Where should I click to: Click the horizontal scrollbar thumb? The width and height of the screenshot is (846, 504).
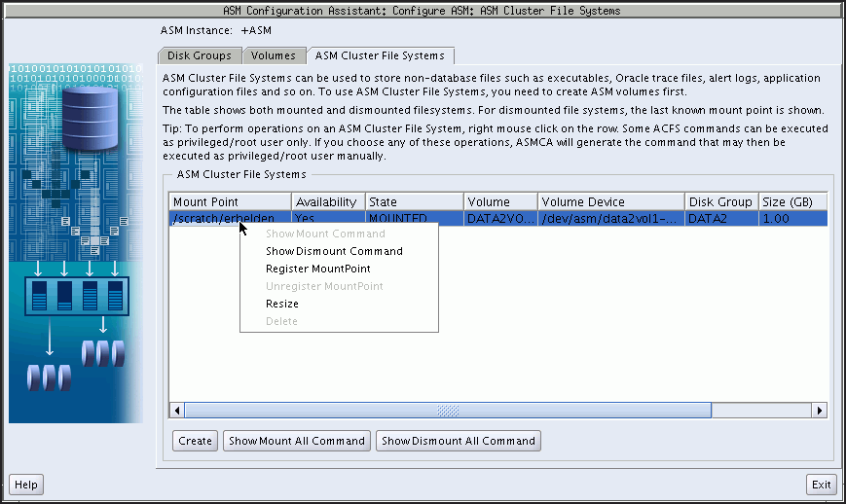click(x=447, y=411)
